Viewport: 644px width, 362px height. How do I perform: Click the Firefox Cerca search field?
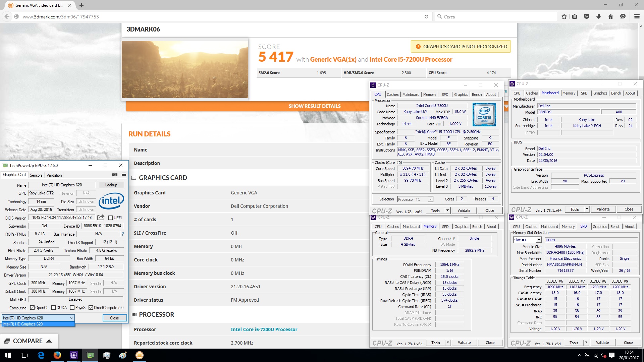(496, 16)
